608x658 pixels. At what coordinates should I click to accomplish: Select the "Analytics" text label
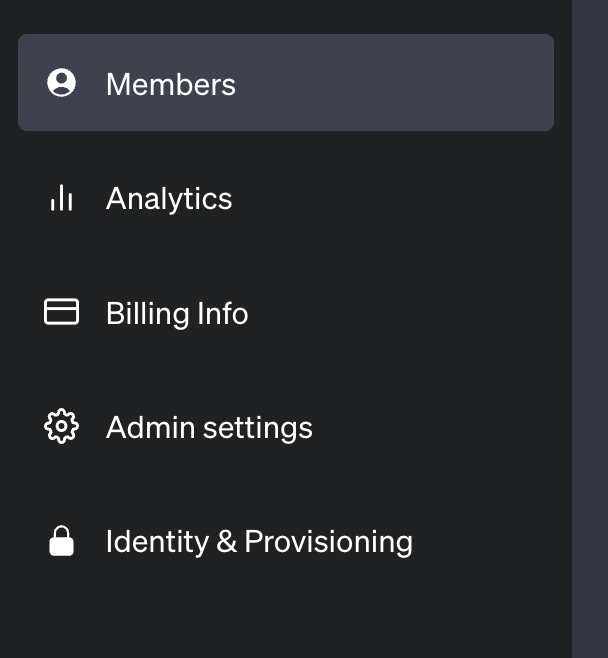169,199
